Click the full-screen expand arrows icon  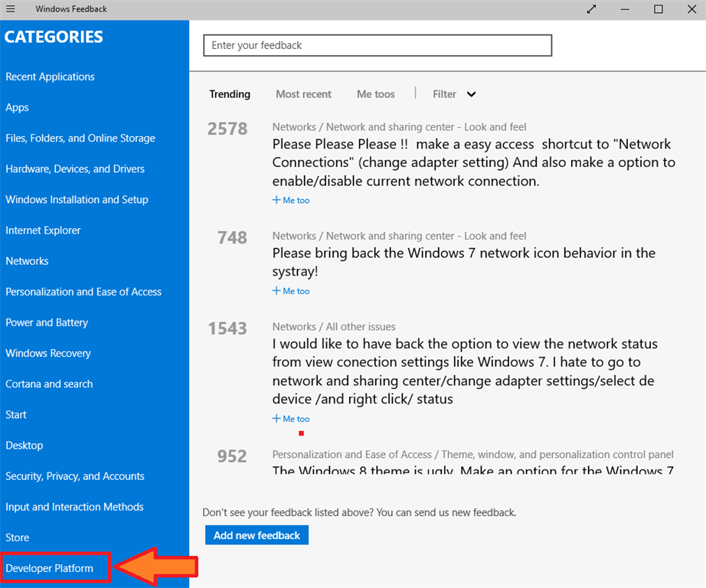(592, 9)
